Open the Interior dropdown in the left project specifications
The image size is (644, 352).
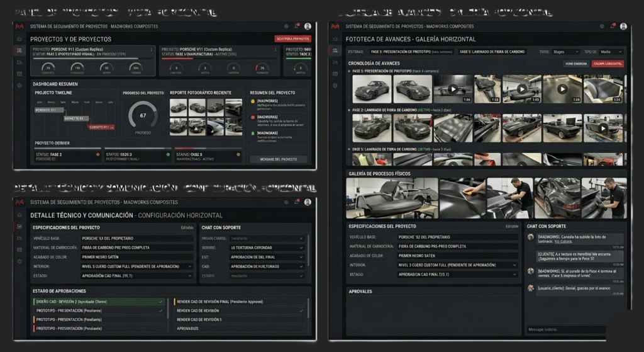(136, 266)
